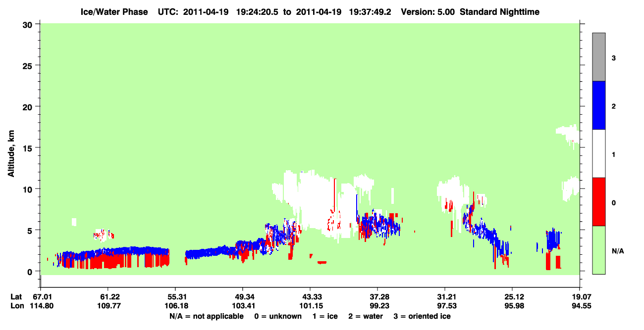Click latitude value 43.33
This screenshot has height=330, width=644.
pyautogui.click(x=310, y=297)
